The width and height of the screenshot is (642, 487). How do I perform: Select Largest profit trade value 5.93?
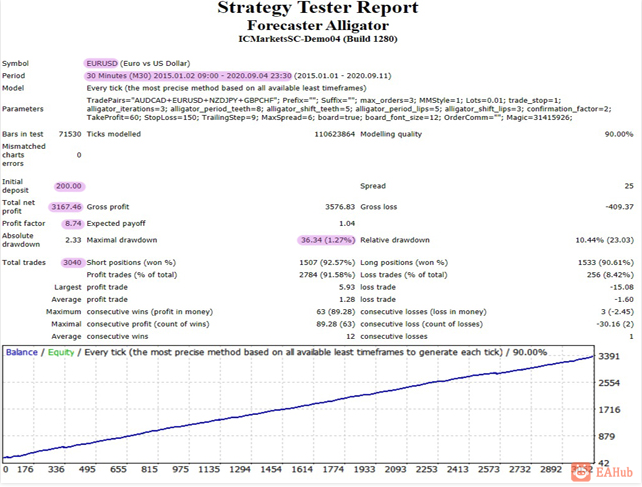tap(347, 287)
